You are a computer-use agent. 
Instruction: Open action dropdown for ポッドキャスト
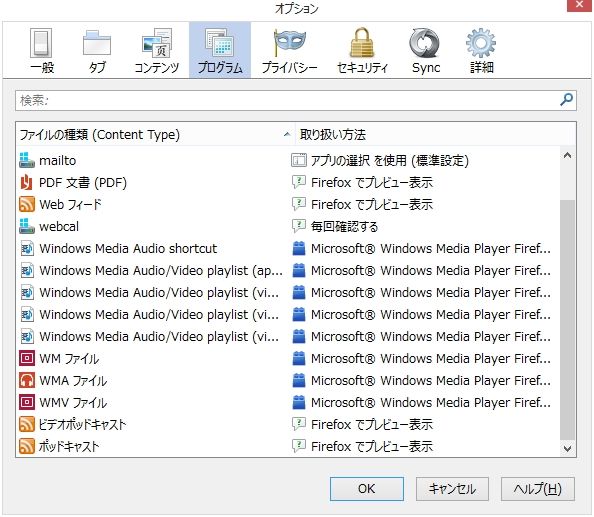point(424,446)
